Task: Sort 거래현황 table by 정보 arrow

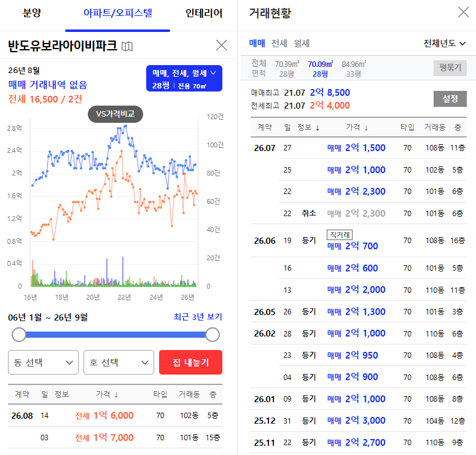Action: coord(318,128)
